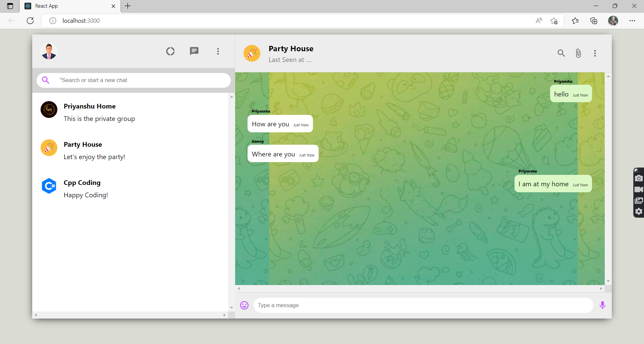Click the status ring icon beside chat icon

(x=170, y=51)
